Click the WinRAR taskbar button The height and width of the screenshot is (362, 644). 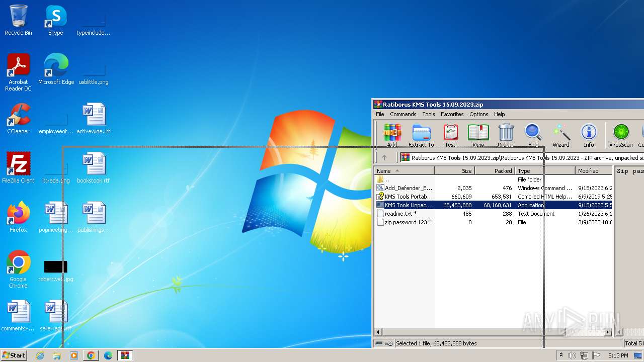coord(125,355)
